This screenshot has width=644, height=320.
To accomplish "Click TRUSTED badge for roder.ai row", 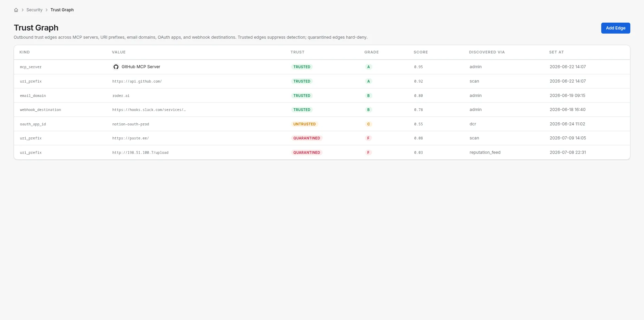I will (302, 96).
